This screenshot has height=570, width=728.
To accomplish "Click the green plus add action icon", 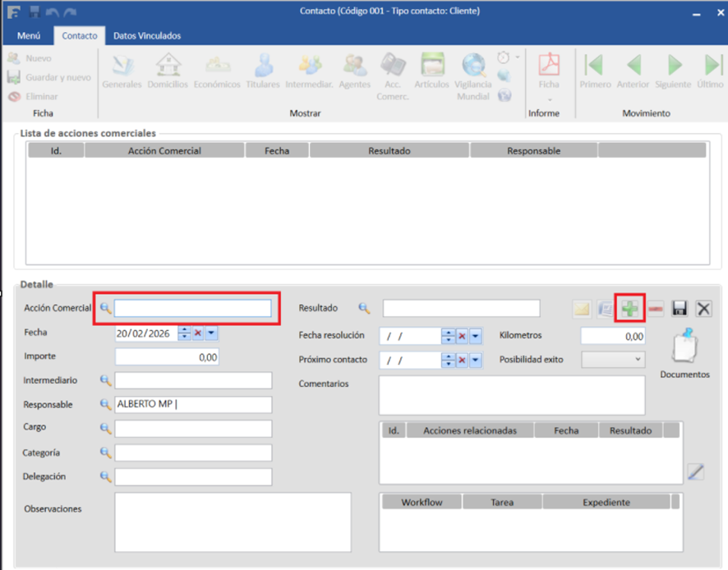I will coord(630,309).
